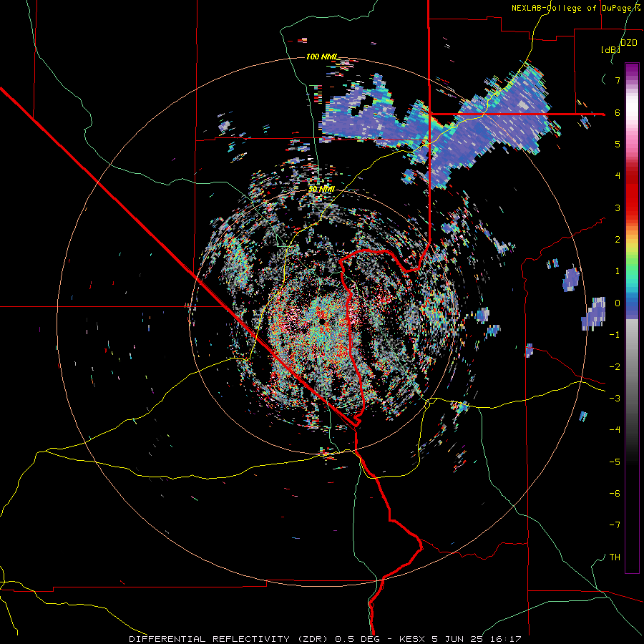Click the "100 NMI" range ring label
Screen dimensions: 644x644
tap(321, 57)
